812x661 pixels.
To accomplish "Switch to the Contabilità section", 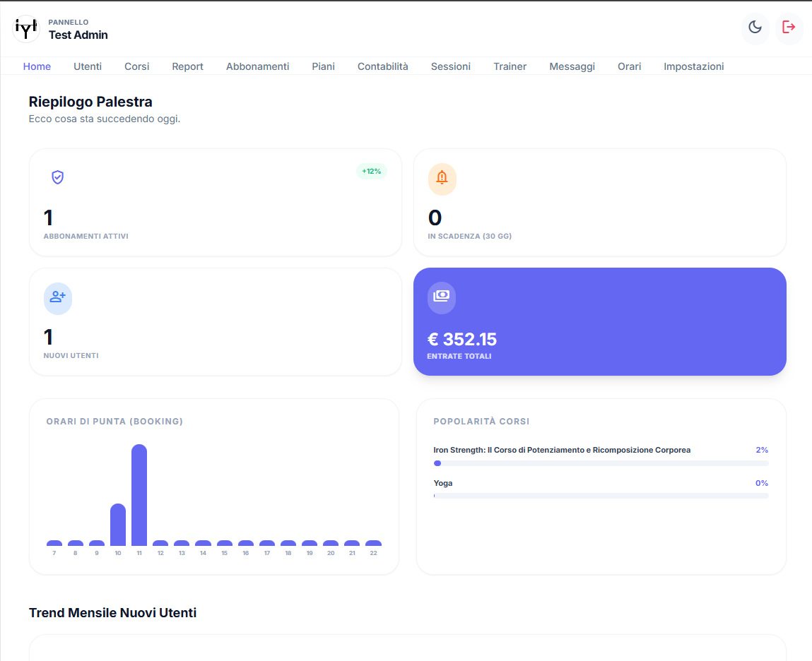I will [x=382, y=66].
